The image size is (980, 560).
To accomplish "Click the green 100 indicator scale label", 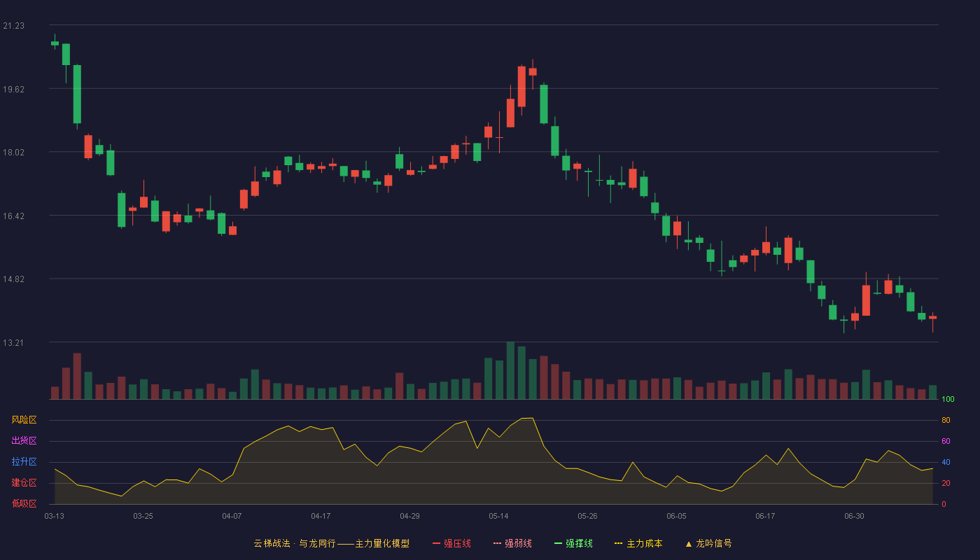I will coord(948,399).
